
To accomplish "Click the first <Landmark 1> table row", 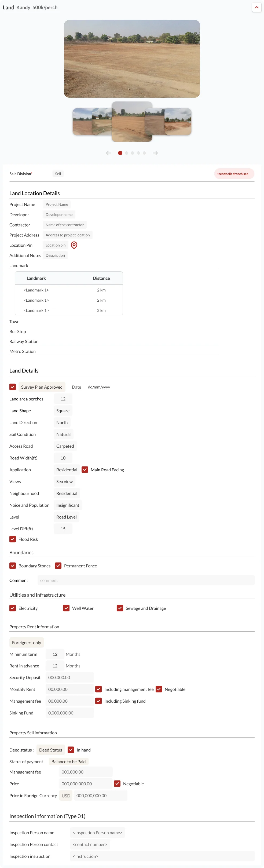I will click(x=69, y=290).
